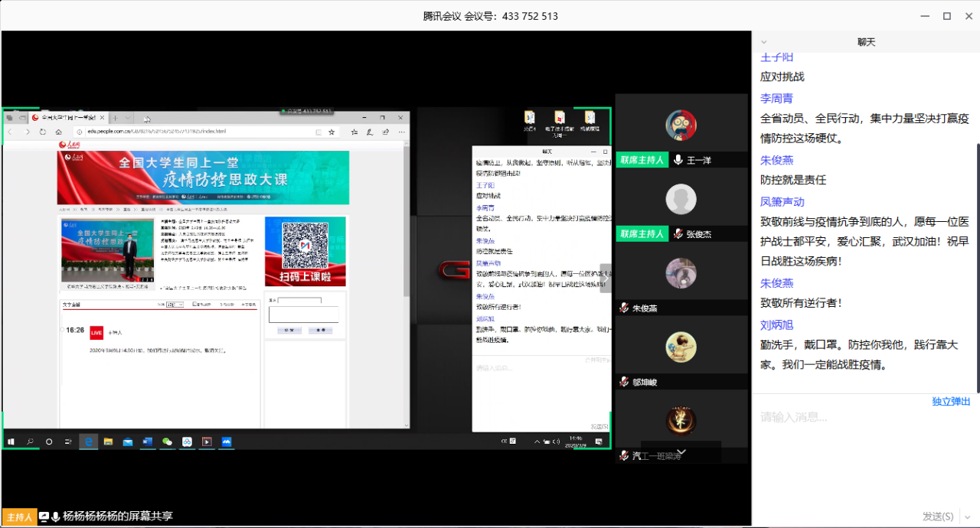Open the Mail app from the taskbar
Image resolution: width=980 pixels, height=528 pixels.
[128, 442]
